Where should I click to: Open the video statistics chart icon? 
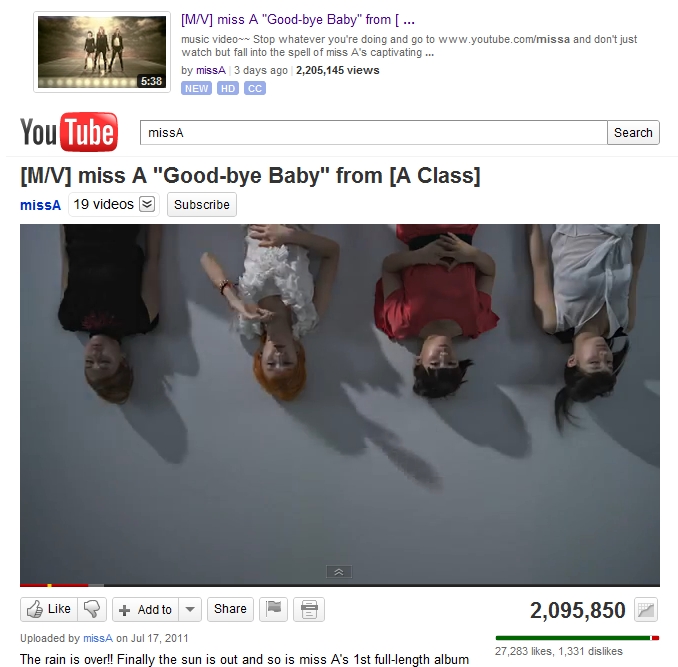pos(646,610)
